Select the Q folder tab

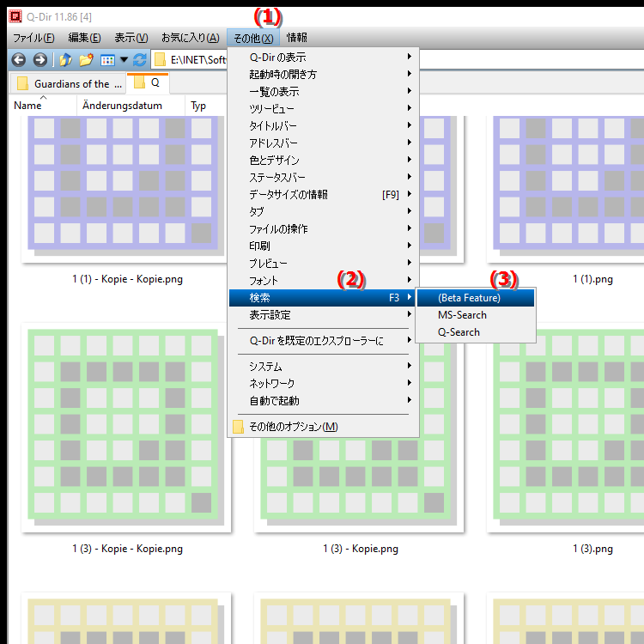coord(149,83)
